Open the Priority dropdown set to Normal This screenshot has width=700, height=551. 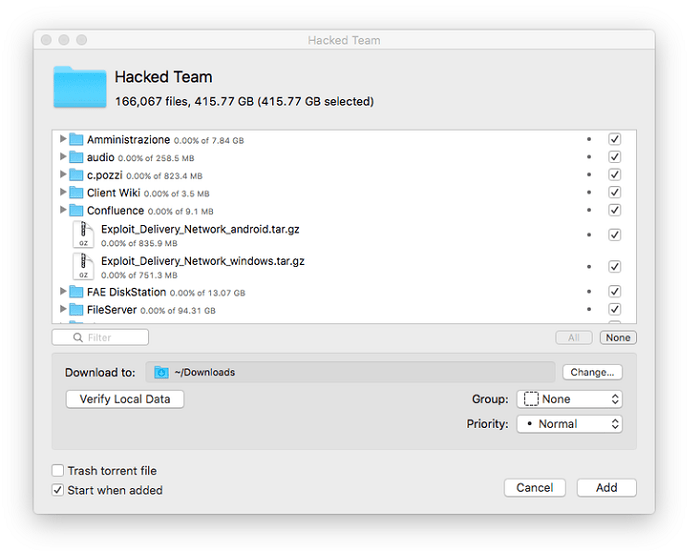tap(569, 424)
